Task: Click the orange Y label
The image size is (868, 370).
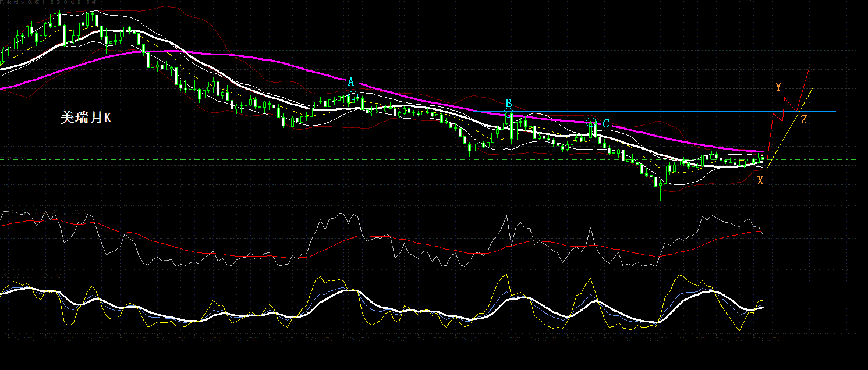Action: pos(778,87)
